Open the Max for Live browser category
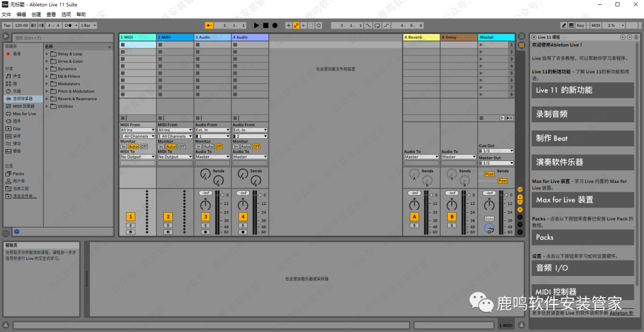Viewport: 644px width, 332px height. coord(24,114)
